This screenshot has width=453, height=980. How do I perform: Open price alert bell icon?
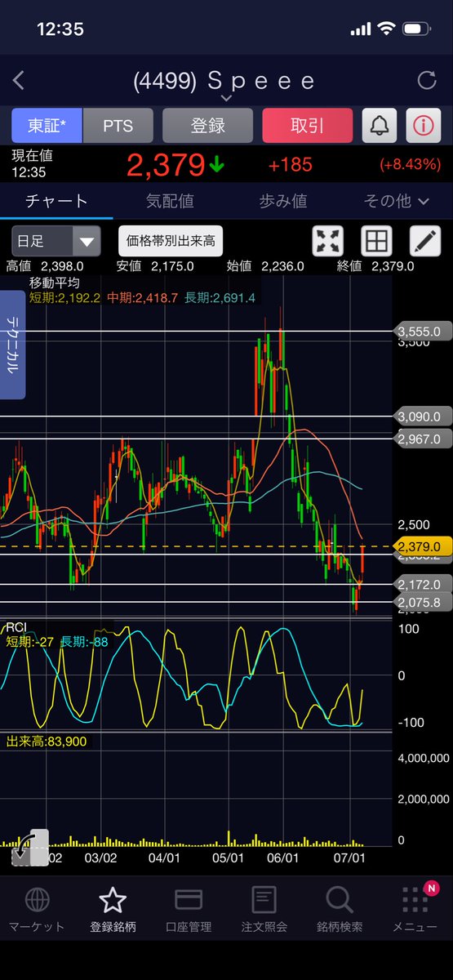pyautogui.click(x=380, y=126)
